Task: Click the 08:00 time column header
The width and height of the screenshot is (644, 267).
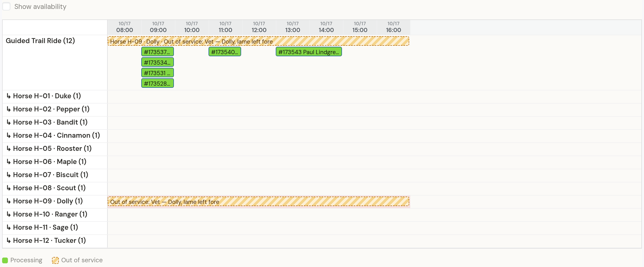Action: pos(124,27)
